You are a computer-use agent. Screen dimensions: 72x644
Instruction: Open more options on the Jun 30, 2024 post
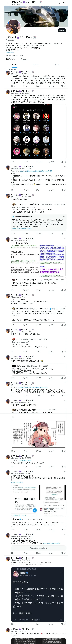click(65, 195)
